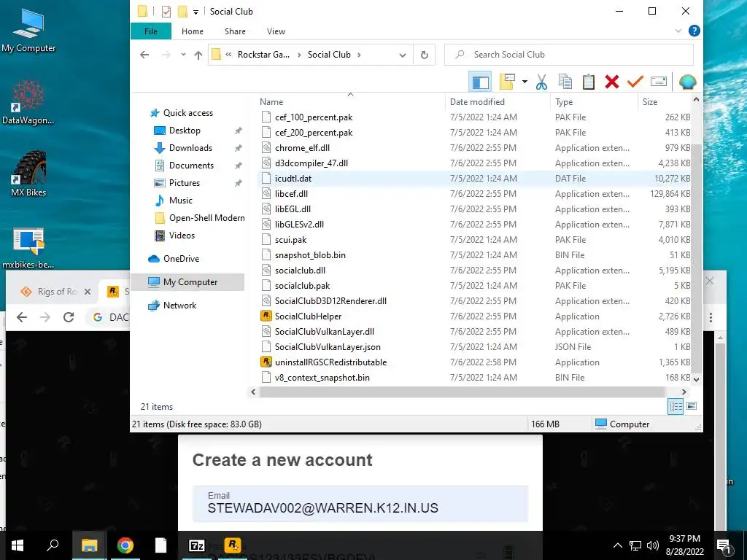
Task: Select the SocialClubHelper application file
Action: coord(308,316)
